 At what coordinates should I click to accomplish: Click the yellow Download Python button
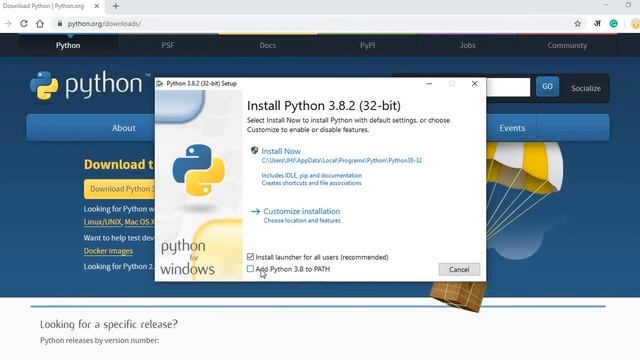[x=120, y=189]
